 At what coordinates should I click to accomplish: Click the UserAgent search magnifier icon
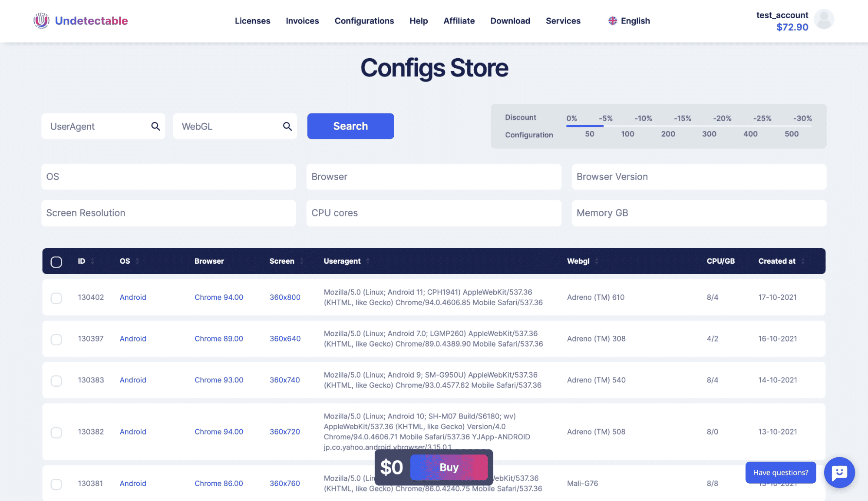155,126
